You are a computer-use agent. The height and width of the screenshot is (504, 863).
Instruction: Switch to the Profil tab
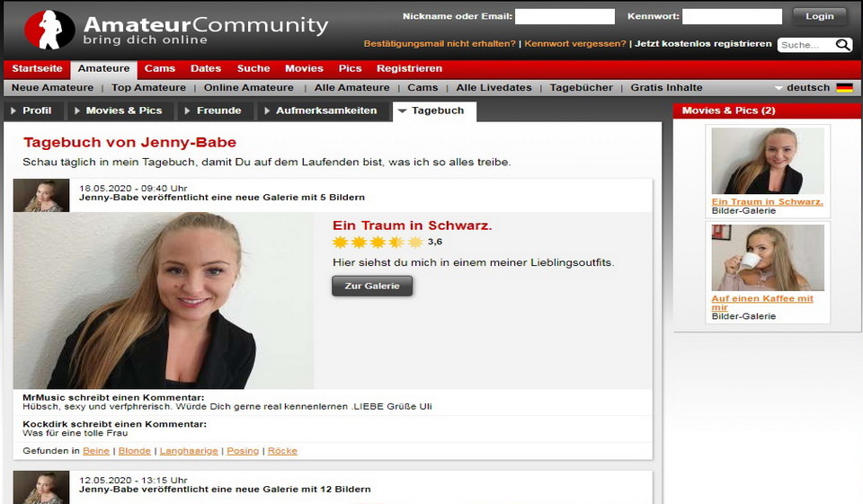pyautogui.click(x=33, y=111)
